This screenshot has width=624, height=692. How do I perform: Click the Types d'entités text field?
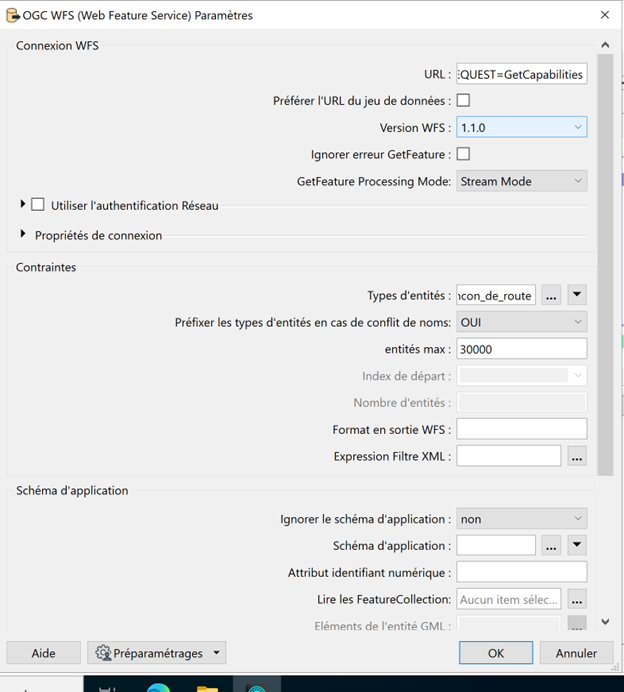(x=496, y=295)
